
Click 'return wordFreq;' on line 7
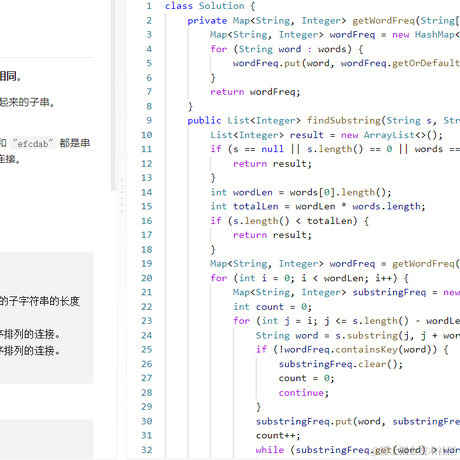click(x=255, y=92)
